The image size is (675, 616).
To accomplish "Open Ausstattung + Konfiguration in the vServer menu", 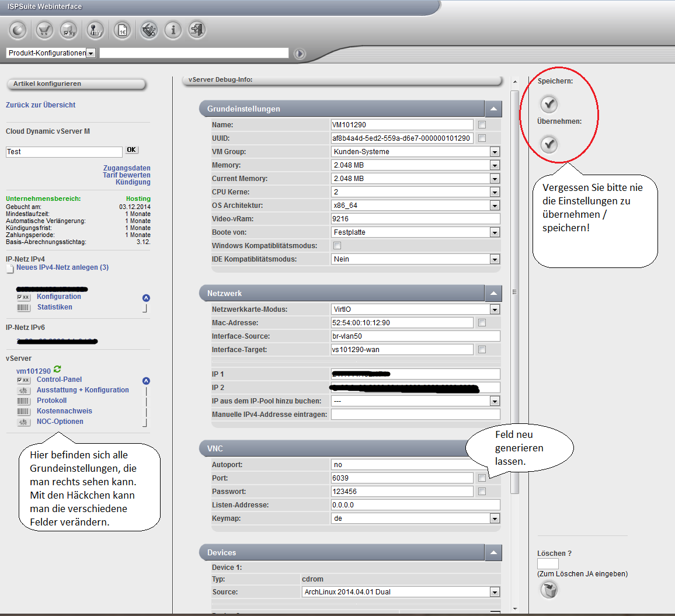I will (x=82, y=390).
